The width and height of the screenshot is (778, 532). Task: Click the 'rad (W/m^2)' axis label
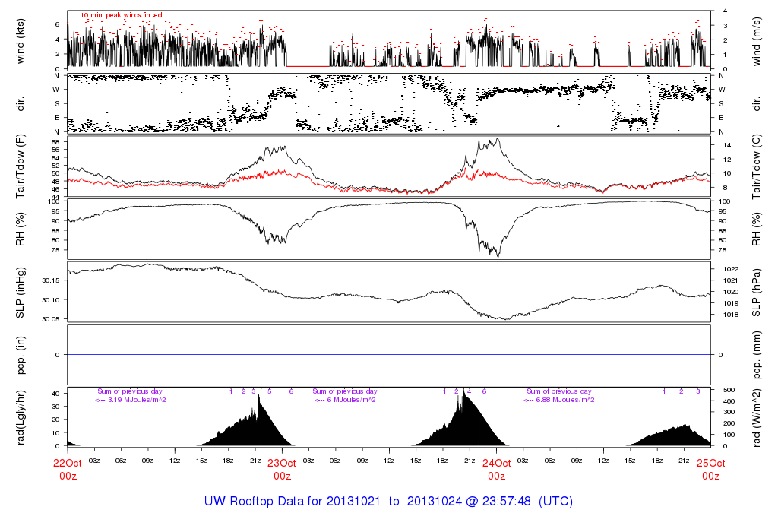pos(757,418)
